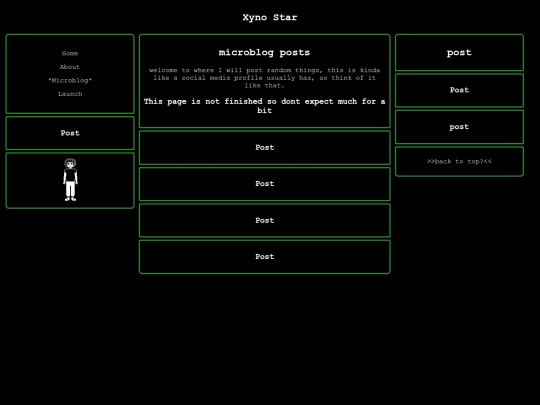
Task: Click the welcome paragraph about random things
Action: tap(264, 78)
